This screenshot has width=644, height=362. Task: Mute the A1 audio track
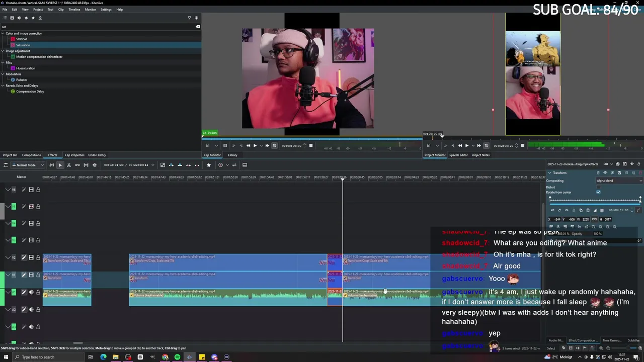point(31,292)
